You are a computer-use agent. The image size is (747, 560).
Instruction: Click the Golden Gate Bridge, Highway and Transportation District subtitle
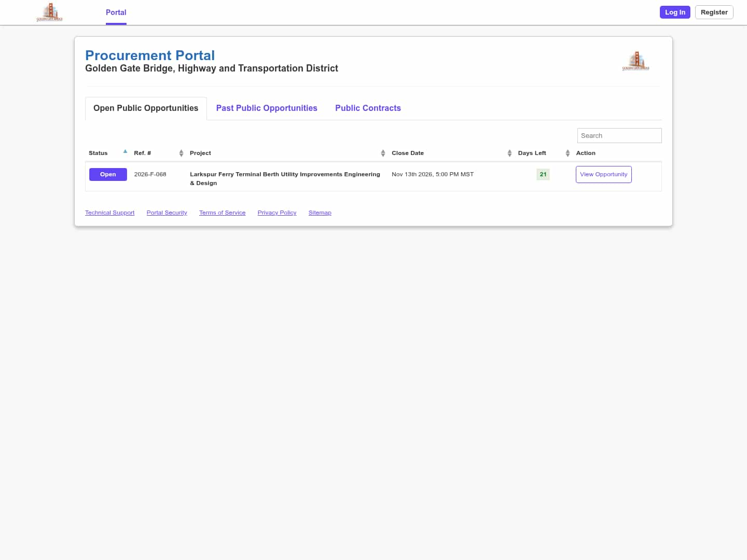212,68
